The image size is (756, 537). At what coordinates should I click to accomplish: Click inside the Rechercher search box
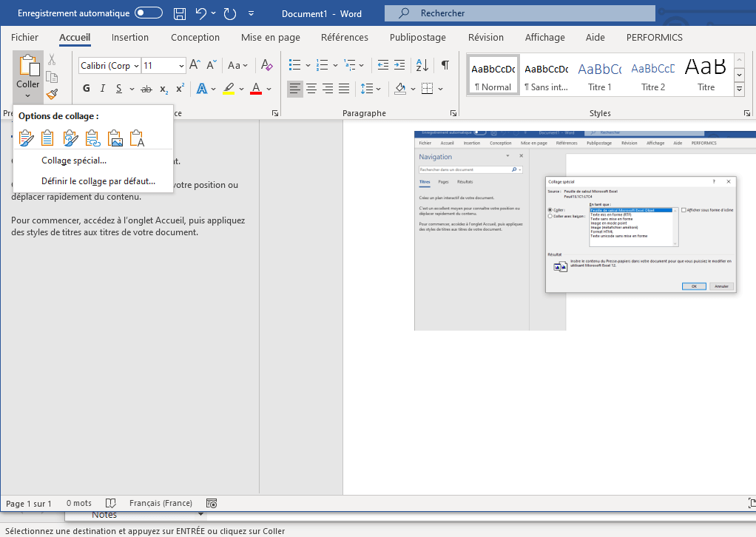point(518,13)
